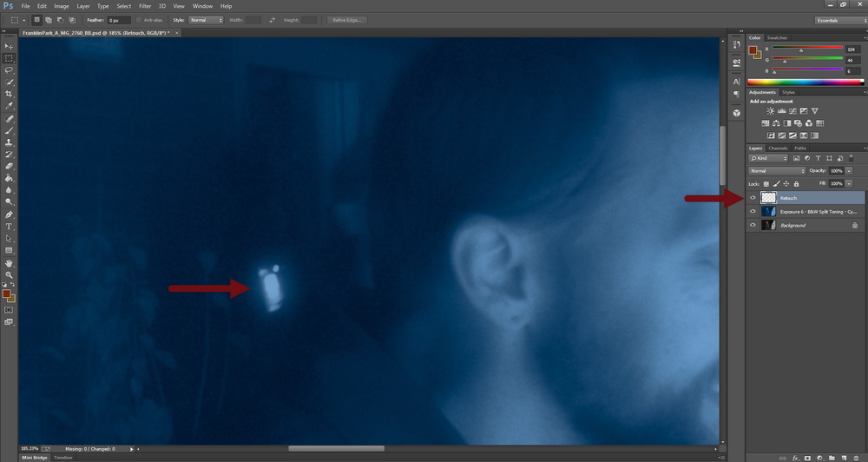The width and height of the screenshot is (868, 462).
Task: Click the foreground color swatch in toolbar
Action: pyautogui.click(x=7, y=294)
